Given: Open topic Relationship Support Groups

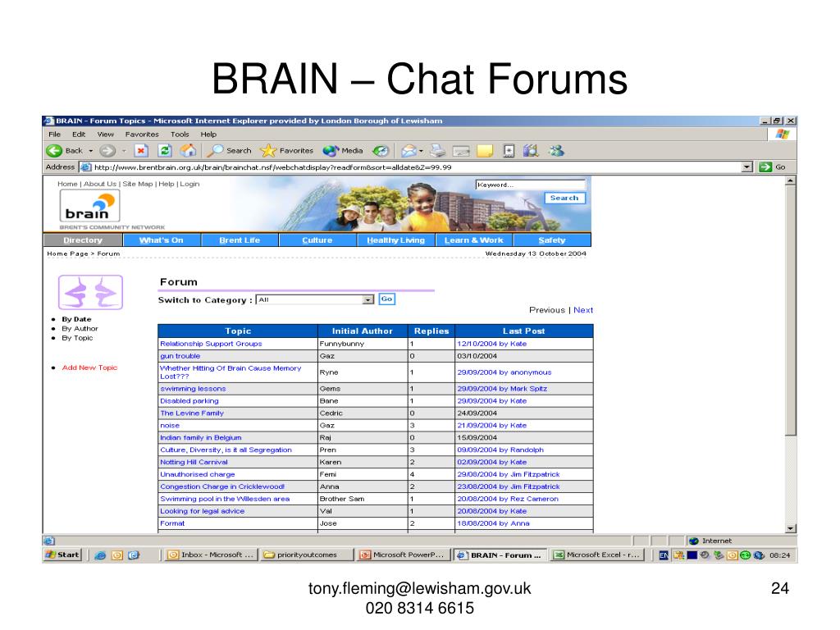Looking at the screenshot, I should (x=211, y=344).
